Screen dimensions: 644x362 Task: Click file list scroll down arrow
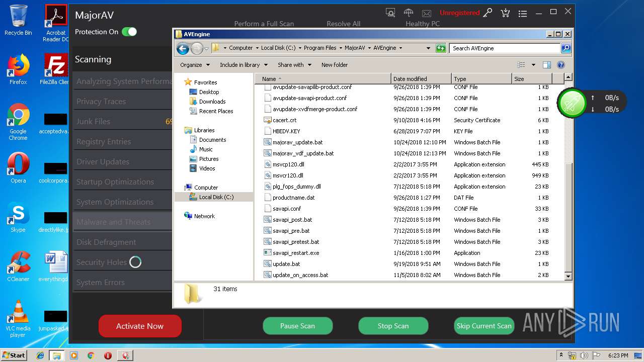pos(568,276)
